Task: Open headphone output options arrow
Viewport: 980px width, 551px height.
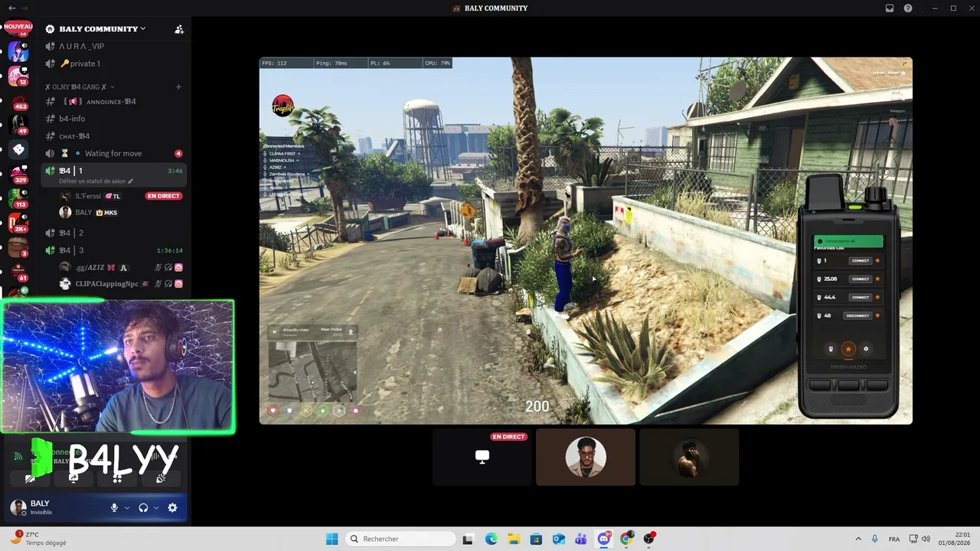Action: pos(156,507)
